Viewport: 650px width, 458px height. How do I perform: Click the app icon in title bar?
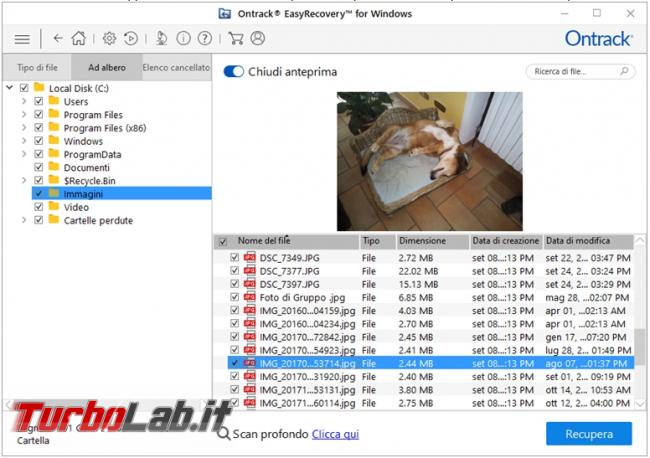pyautogui.click(x=224, y=14)
